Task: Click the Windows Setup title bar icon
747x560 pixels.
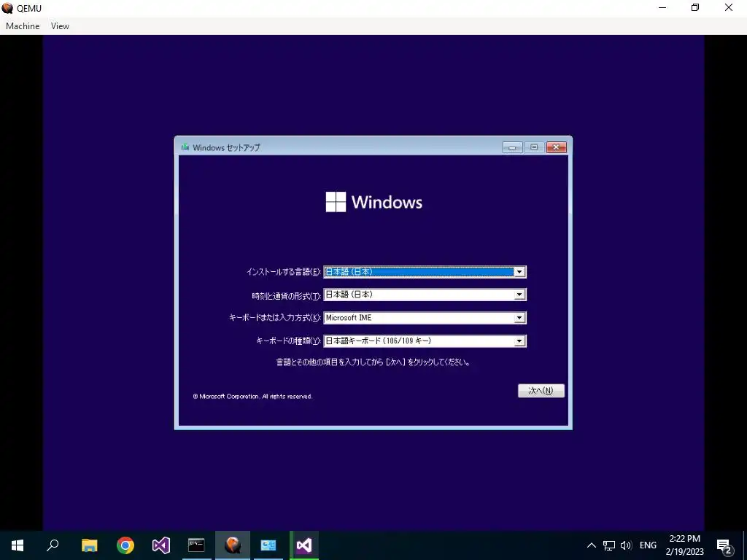Action: [185, 147]
